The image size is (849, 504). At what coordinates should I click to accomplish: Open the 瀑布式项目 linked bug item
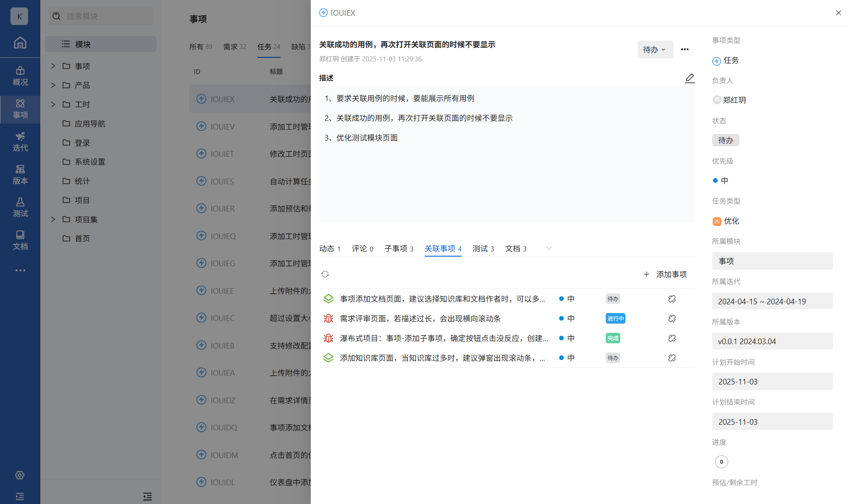[444, 338]
